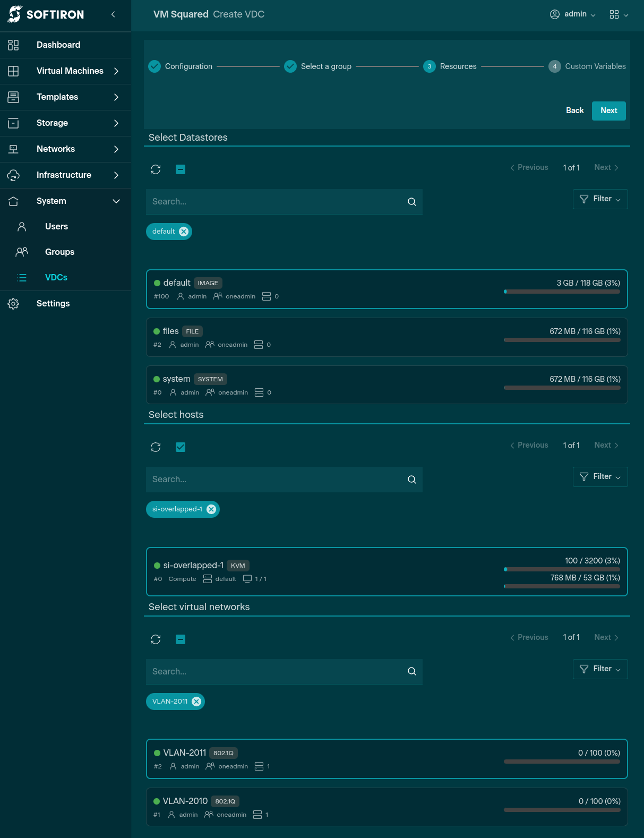The height and width of the screenshot is (838, 644).
Task: Open the apps grid view menu
Action: point(619,14)
